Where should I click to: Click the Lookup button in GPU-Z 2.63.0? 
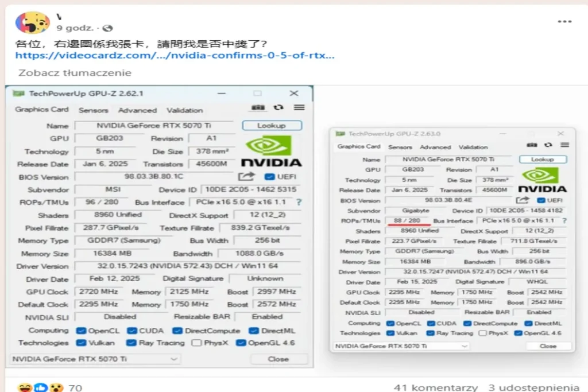[x=543, y=160]
